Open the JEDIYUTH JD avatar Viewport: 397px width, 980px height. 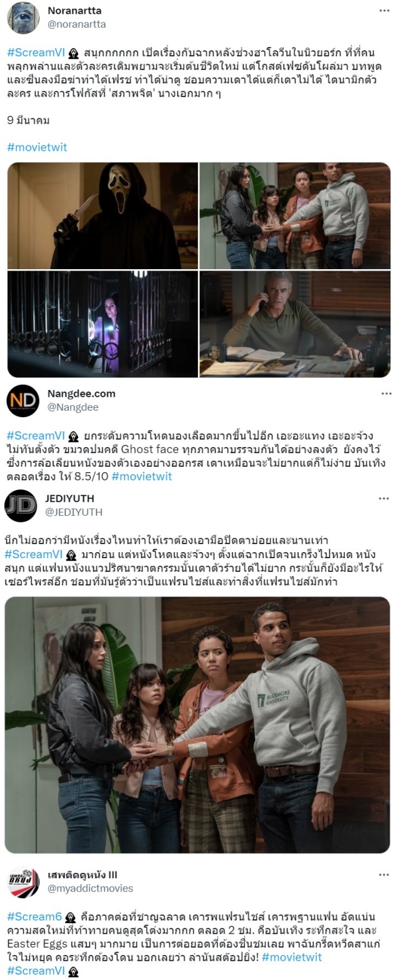(21, 506)
